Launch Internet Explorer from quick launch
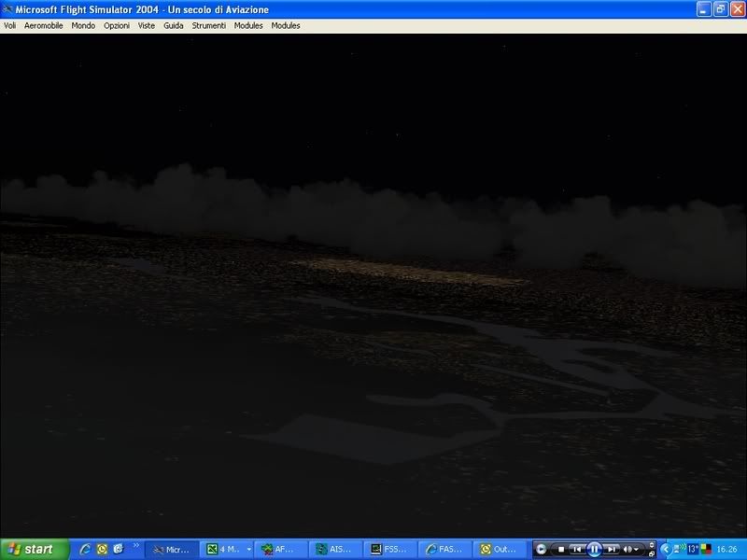 click(x=85, y=549)
